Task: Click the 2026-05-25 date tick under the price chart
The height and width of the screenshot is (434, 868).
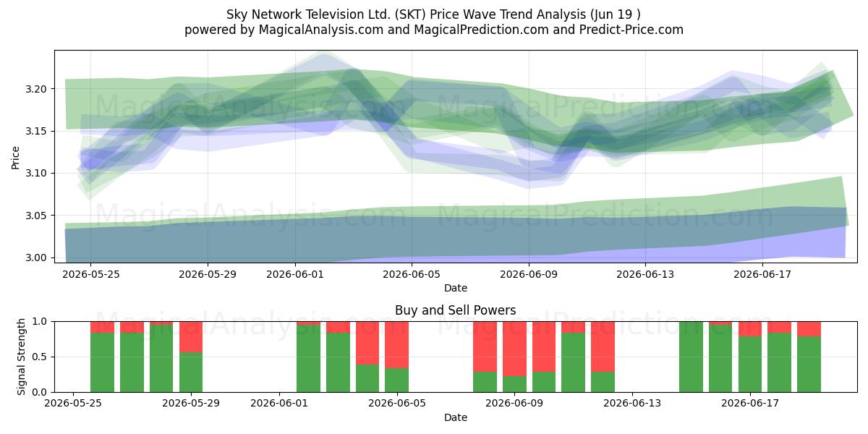Action: pyautogui.click(x=90, y=274)
